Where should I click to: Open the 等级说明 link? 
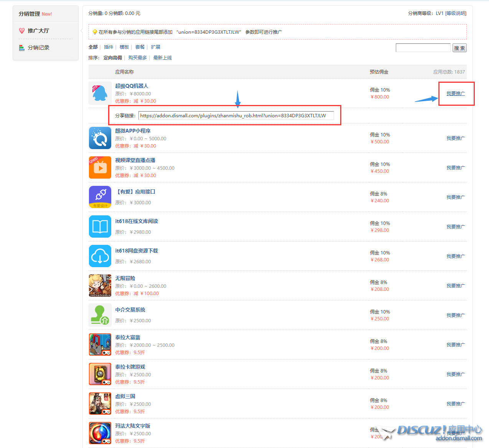pos(456,13)
